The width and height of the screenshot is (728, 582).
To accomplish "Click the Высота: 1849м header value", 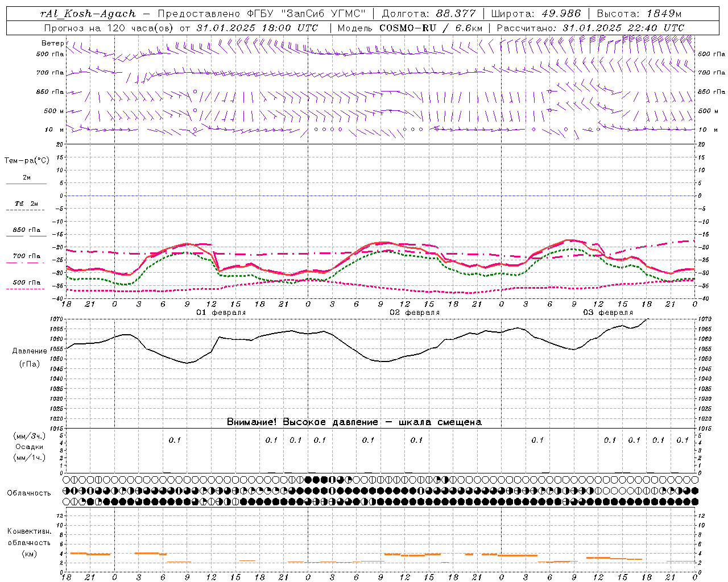I will pos(639,14).
